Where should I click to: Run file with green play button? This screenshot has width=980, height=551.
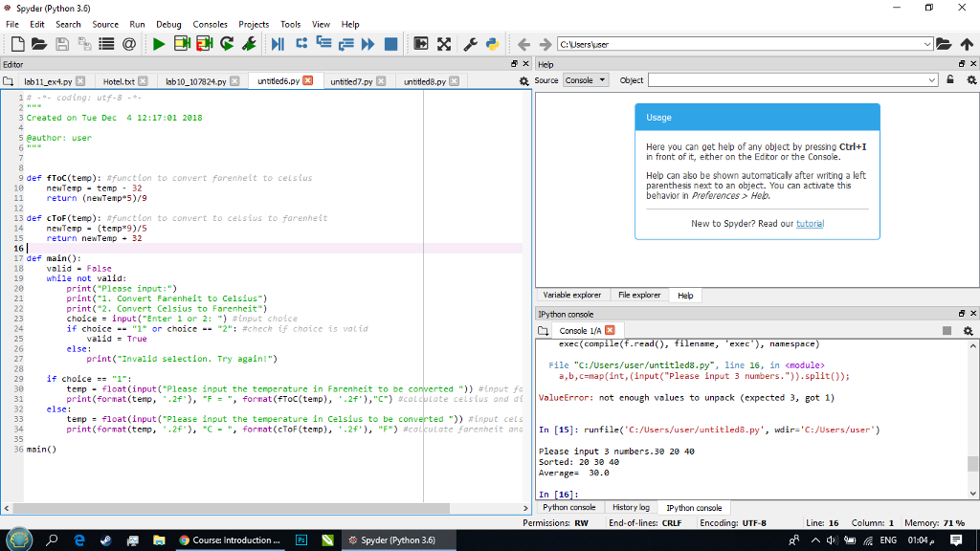coord(159,44)
